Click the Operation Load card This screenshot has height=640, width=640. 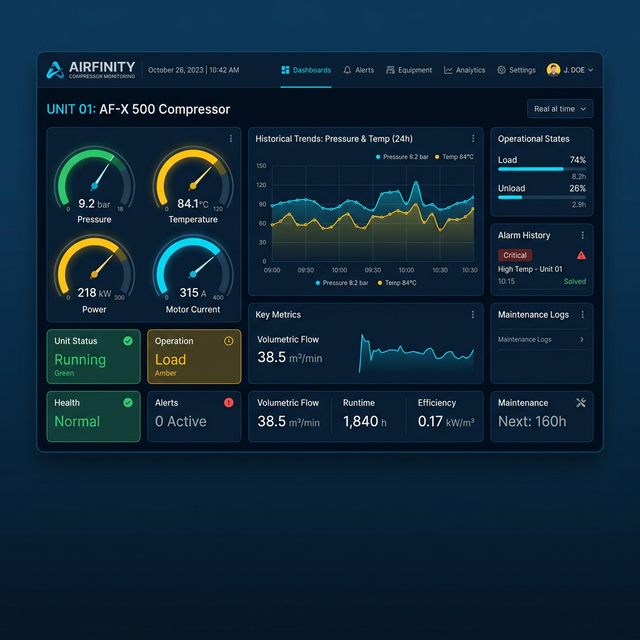point(194,356)
